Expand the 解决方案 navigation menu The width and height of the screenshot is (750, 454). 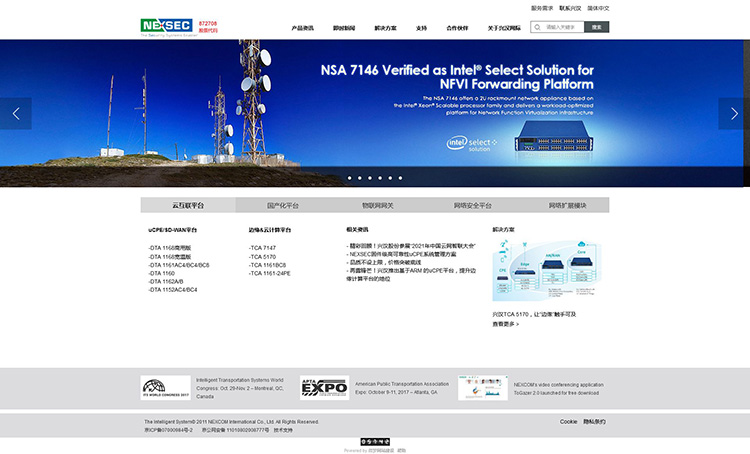click(x=385, y=28)
